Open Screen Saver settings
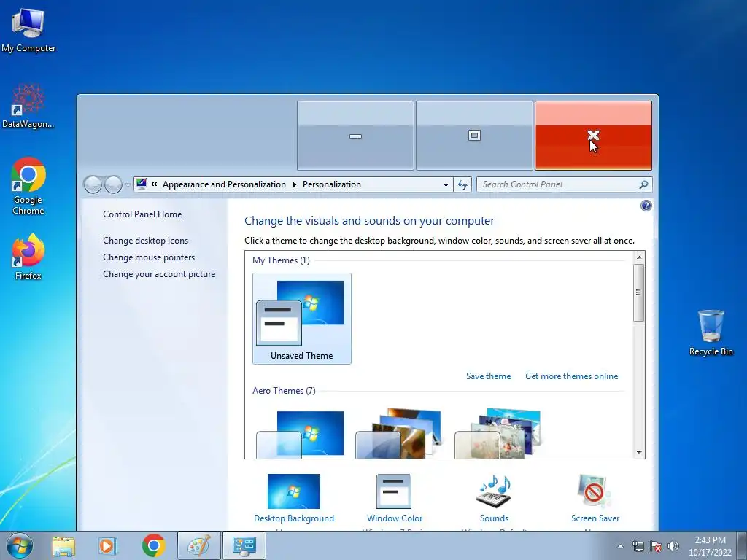This screenshot has height=560, width=747. [x=595, y=498]
